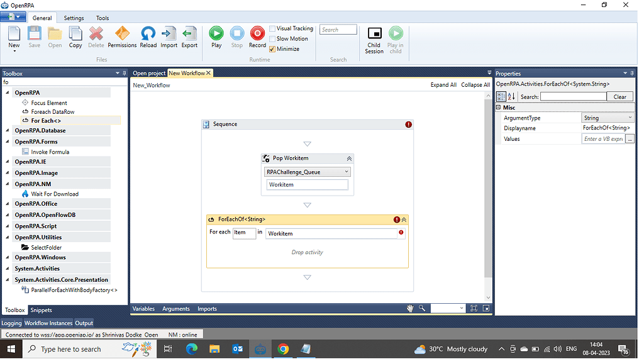Screen dimensions: 644x361
Task: Toggle the Slow Motion checkbox
Action: tap(272, 39)
